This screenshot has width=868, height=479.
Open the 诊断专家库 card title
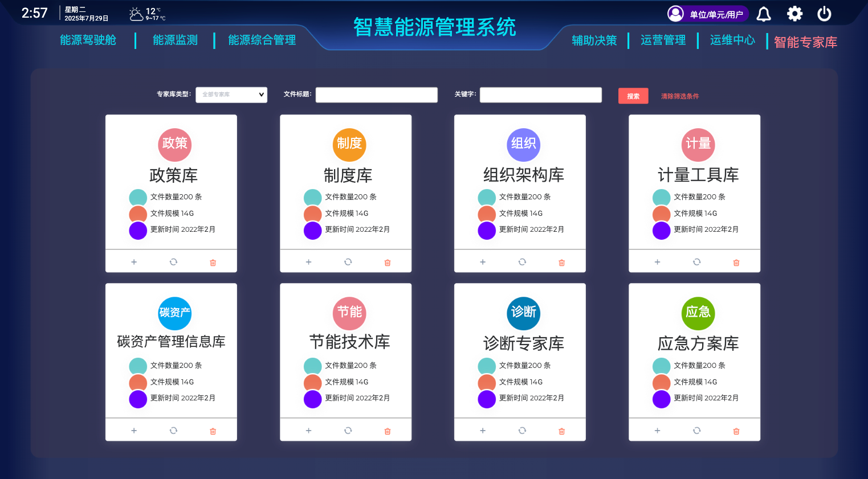(524, 343)
